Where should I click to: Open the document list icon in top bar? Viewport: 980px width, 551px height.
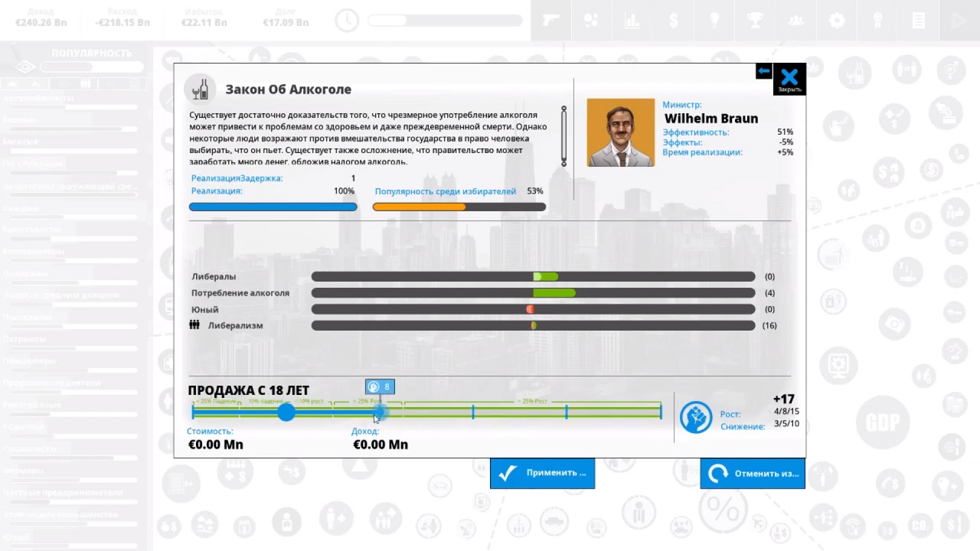pyautogui.click(x=919, y=21)
